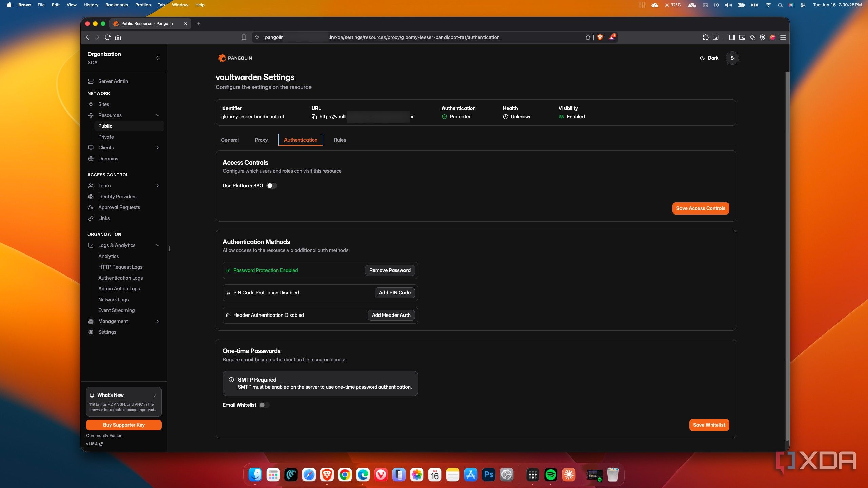Click the Save Whitelist button
This screenshot has width=868, height=488.
pyautogui.click(x=709, y=425)
